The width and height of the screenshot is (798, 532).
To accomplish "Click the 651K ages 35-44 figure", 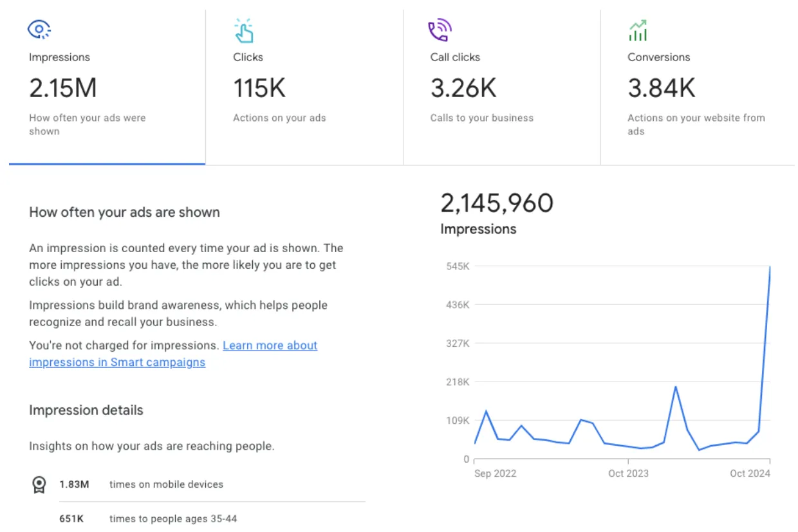I will point(71,518).
